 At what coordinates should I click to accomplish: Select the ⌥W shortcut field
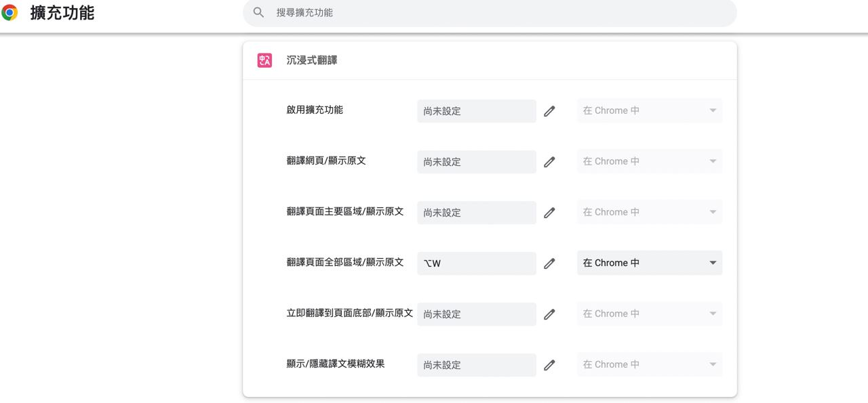click(x=475, y=263)
